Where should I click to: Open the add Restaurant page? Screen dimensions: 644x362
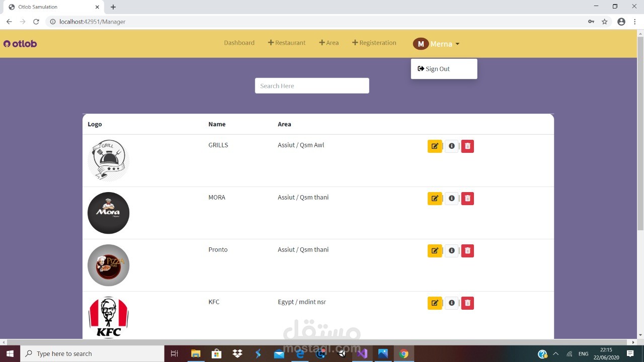pos(287,43)
